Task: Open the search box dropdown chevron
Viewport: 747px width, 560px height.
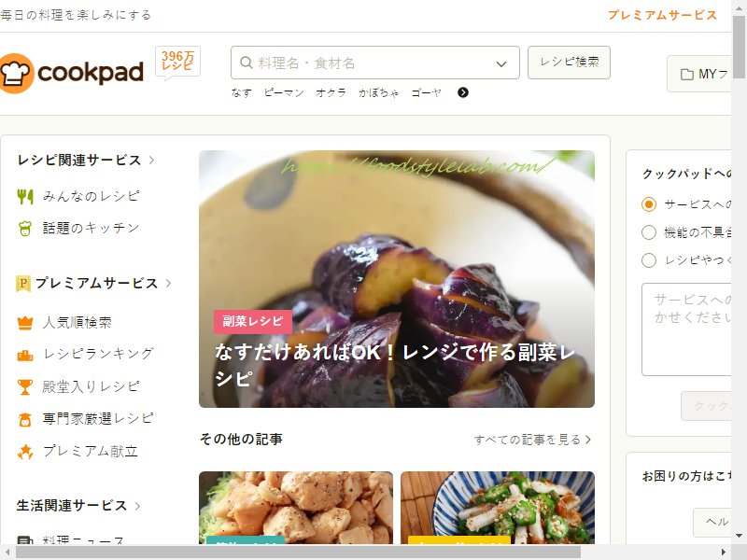Action: [x=501, y=63]
